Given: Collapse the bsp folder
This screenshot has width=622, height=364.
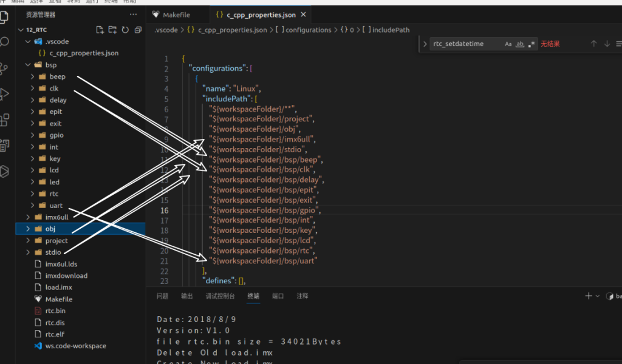Looking at the screenshot, I should (51, 65).
